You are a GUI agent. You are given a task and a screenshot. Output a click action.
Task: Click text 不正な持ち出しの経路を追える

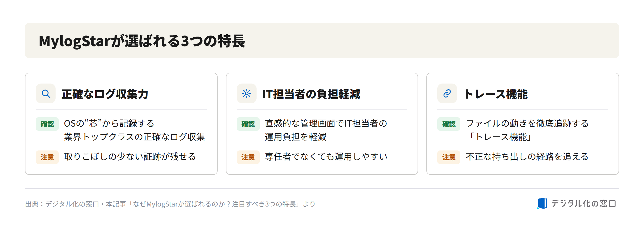point(527,157)
